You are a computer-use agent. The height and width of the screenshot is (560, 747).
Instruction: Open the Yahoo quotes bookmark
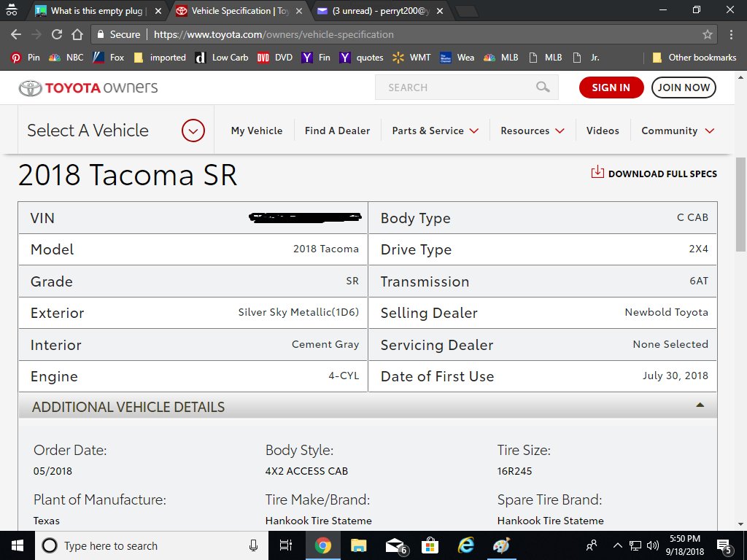coord(361,58)
